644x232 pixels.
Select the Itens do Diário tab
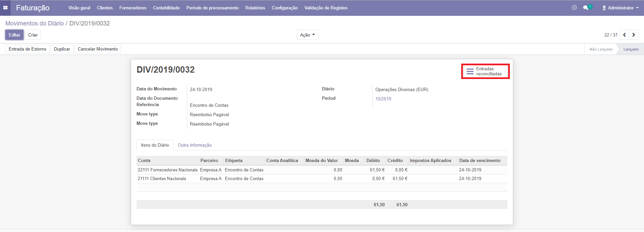point(155,145)
